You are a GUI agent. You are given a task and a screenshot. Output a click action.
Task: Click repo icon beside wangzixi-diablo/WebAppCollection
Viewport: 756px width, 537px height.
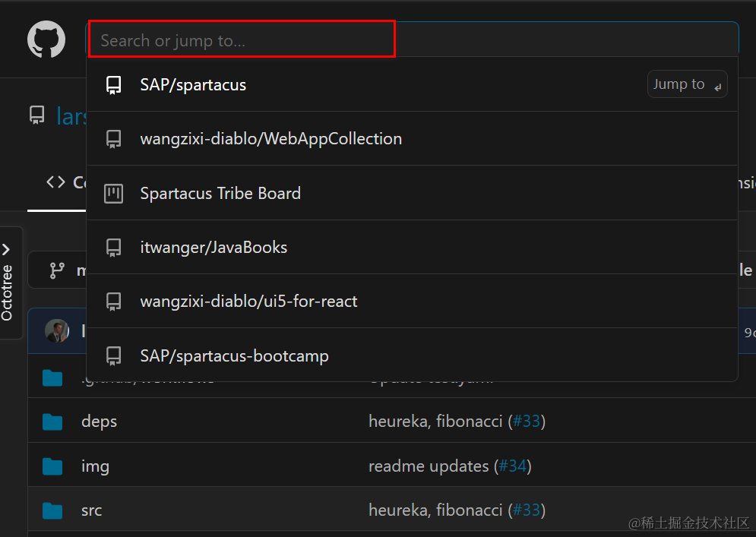(114, 139)
